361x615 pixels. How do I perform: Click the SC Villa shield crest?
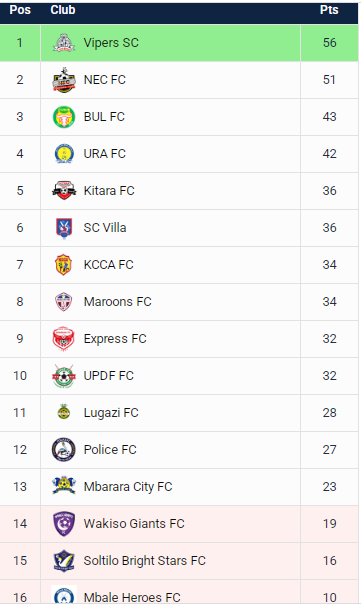coord(64,228)
